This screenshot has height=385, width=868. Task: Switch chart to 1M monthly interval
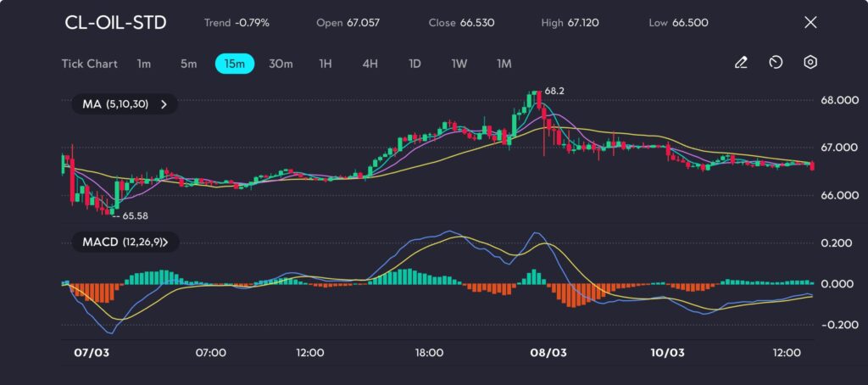pos(504,64)
